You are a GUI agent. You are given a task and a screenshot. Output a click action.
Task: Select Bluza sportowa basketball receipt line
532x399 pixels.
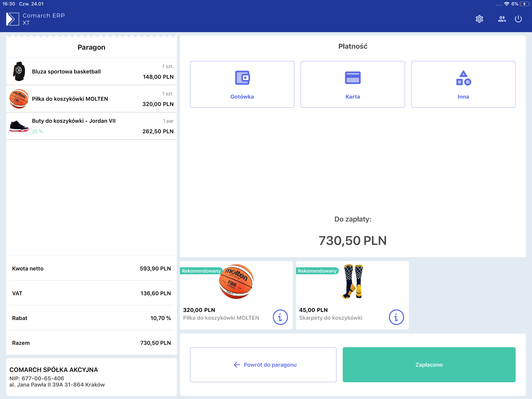pos(91,72)
